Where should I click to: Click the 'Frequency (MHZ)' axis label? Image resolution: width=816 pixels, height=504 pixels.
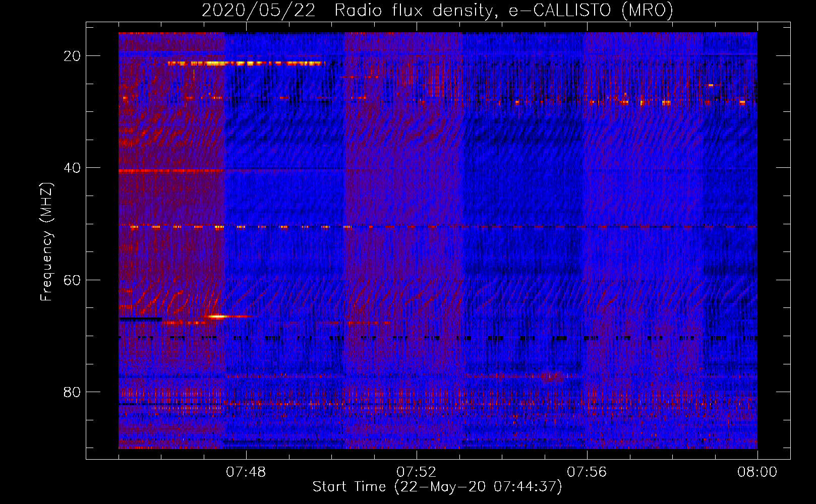(46, 242)
